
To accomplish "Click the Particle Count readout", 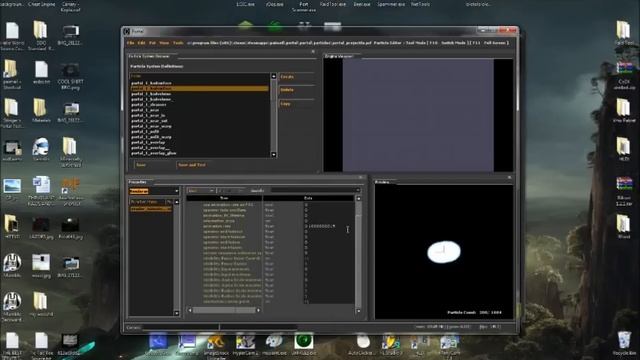I will pos(474,313).
